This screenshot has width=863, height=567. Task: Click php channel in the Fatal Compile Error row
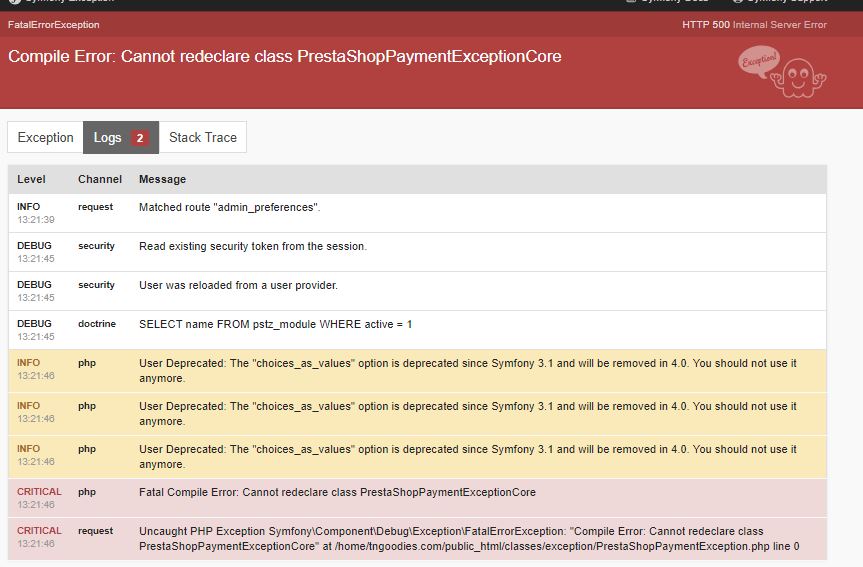(x=87, y=492)
